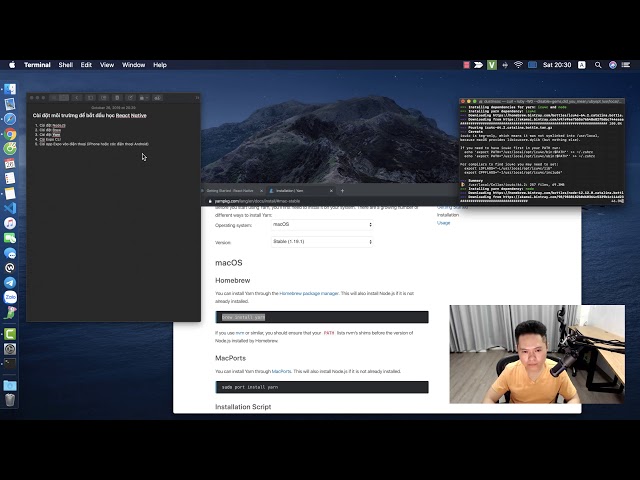
Task: Click the note title about React Native
Action: point(89,116)
